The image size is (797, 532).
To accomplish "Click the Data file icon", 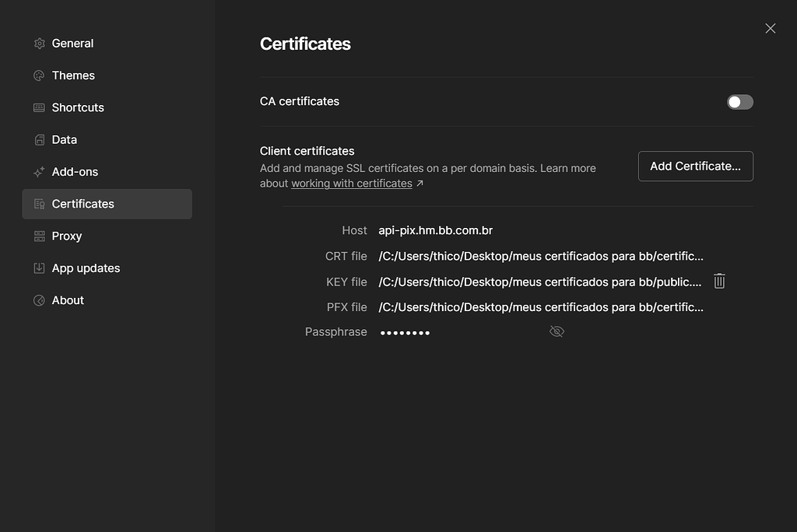I will tap(39, 140).
